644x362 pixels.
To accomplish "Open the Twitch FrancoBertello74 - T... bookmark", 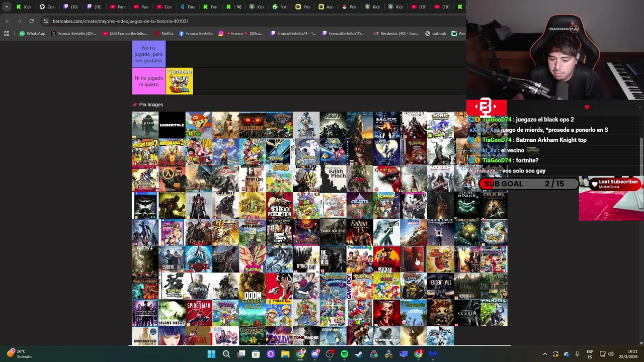I will (x=293, y=34).
